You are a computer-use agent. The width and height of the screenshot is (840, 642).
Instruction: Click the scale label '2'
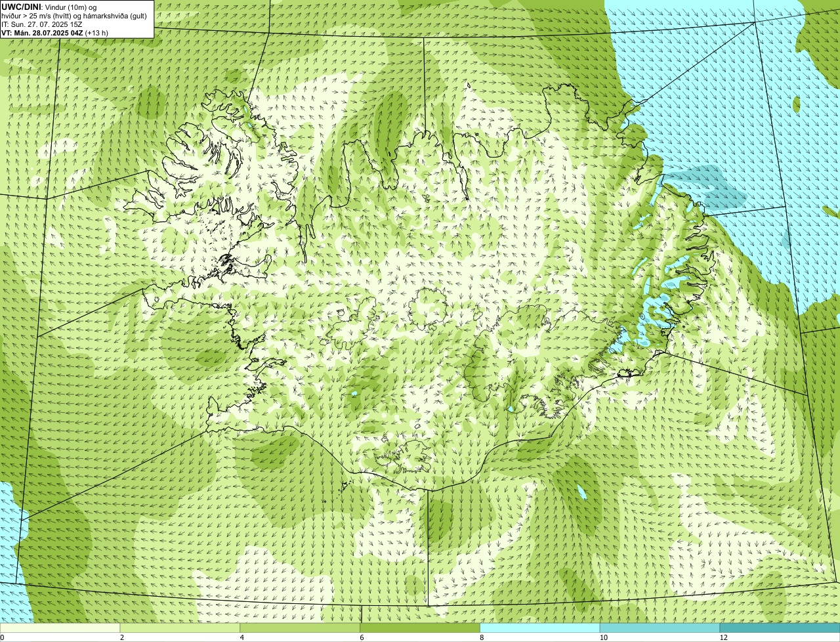[121, 637]
